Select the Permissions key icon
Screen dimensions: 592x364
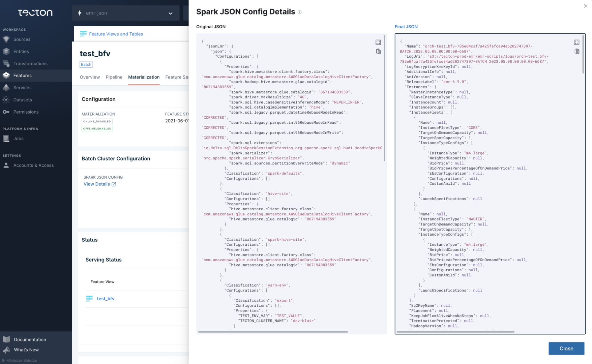click(x=6, y=112)
